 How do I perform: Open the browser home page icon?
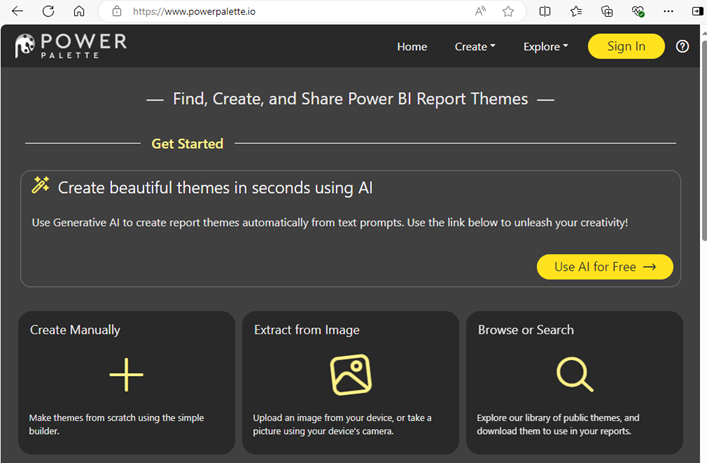click(x=79, y=11)
